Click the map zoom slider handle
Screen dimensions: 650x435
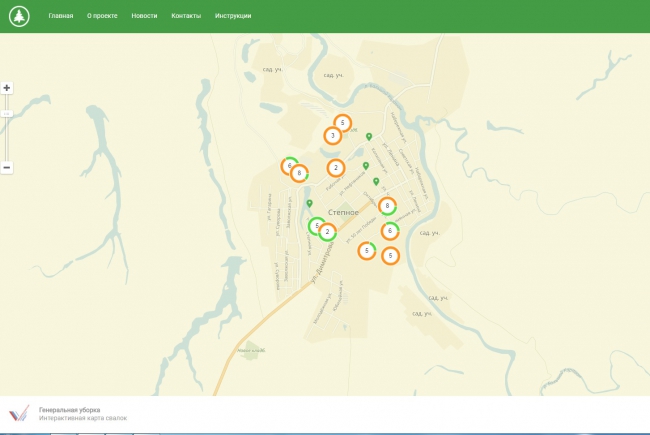(7, 114)
